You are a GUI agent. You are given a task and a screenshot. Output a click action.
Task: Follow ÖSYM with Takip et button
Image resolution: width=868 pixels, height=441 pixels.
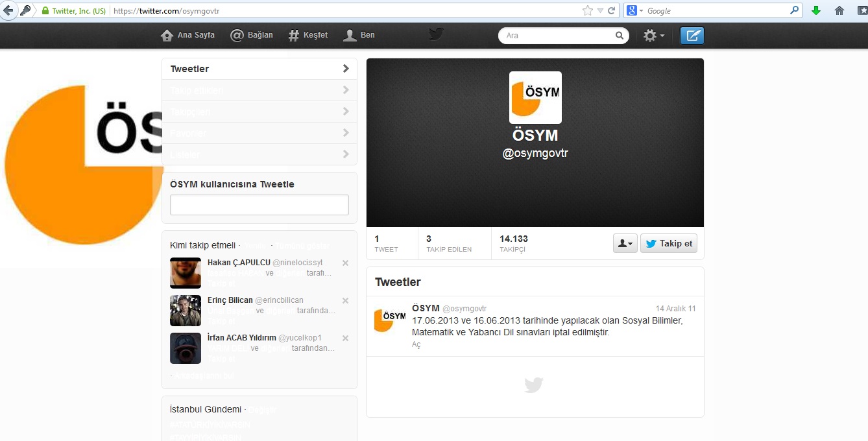click(669, 243)
